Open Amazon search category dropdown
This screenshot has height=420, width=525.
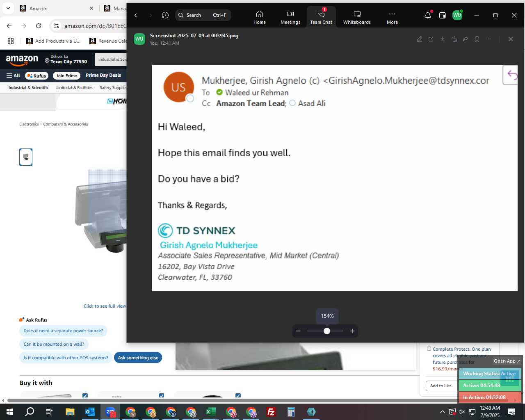[x=111, y=59]
